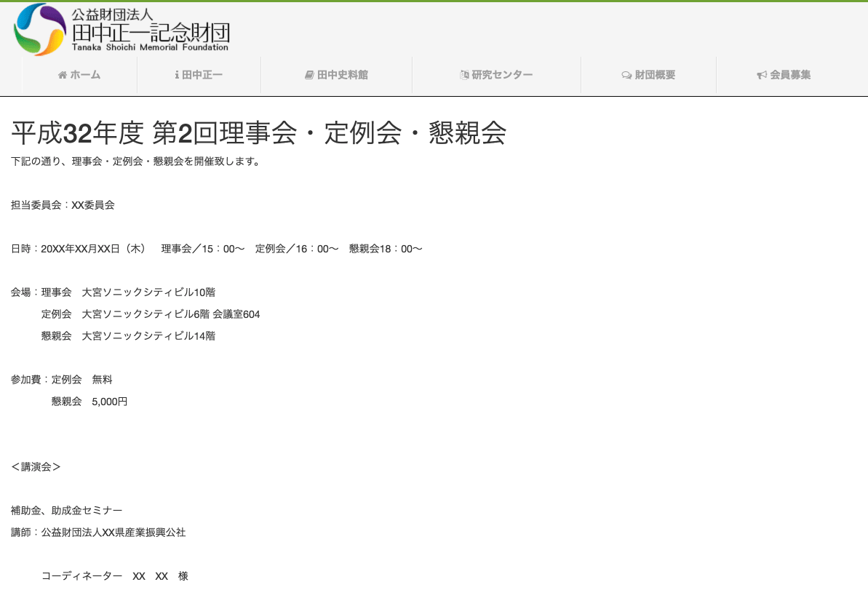Click the 公益財団法人 text above the title
The height and width of the screenshot is (606, 868).
point(112,15)
